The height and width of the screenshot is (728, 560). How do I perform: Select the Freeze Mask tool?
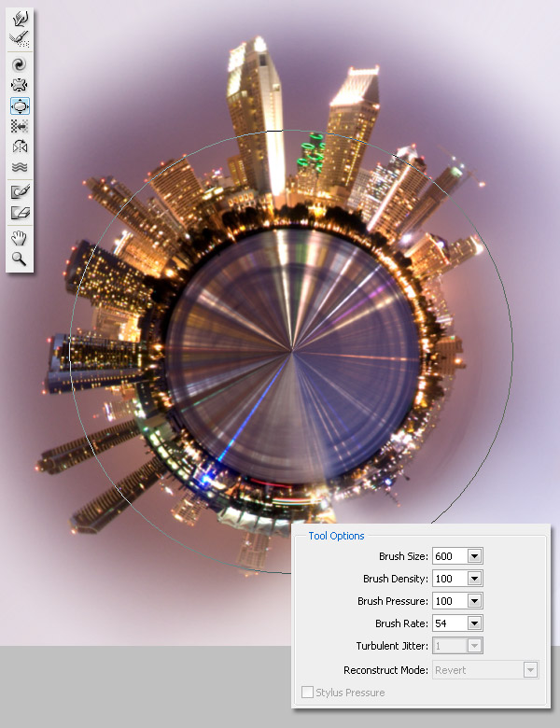coord(20,191)
